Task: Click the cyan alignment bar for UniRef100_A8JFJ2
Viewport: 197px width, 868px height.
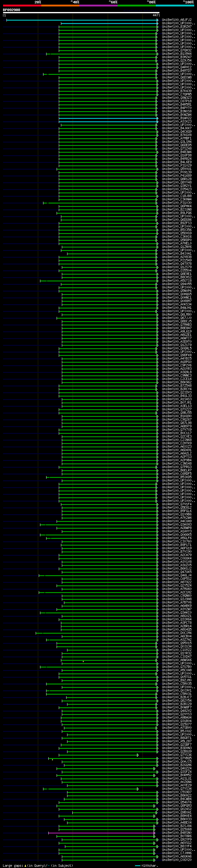Action: [82, 20]
